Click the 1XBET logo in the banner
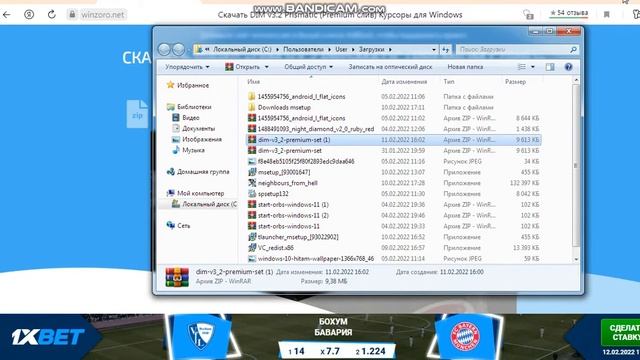 coord(48,337)
